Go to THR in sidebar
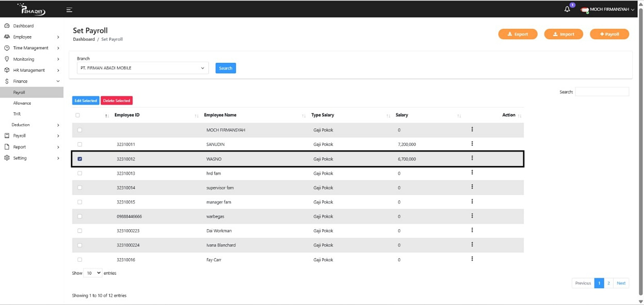The width and height of the screenshot is (644, 305). coord(17,114)
